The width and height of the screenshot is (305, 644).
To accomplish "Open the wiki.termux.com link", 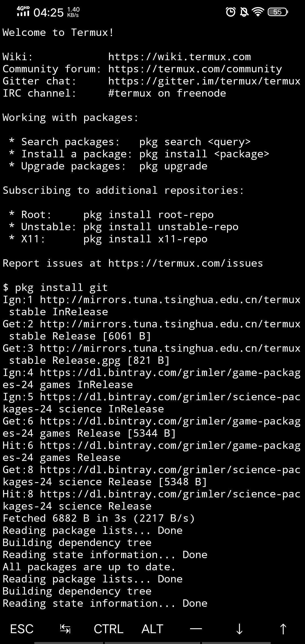I will point(180,57).
